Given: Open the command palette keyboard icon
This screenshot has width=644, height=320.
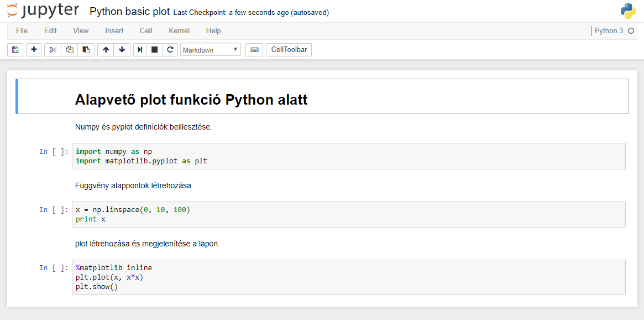Looking at the screenshot, I should (254, 50).
